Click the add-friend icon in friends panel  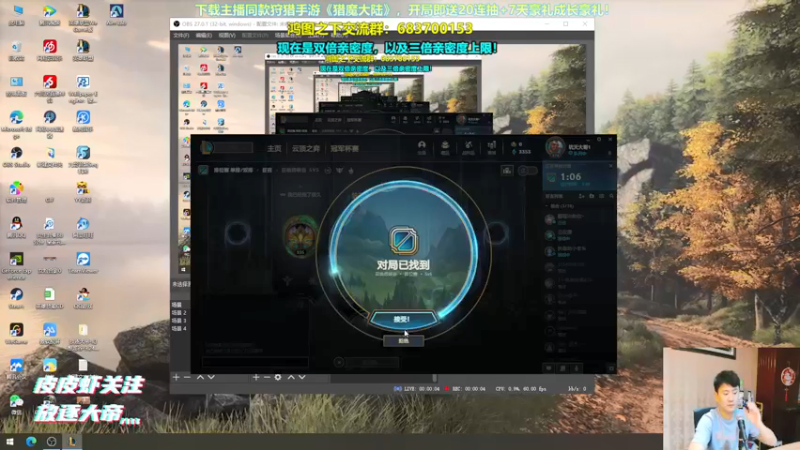pyautogui.click(x=582, y=196)
